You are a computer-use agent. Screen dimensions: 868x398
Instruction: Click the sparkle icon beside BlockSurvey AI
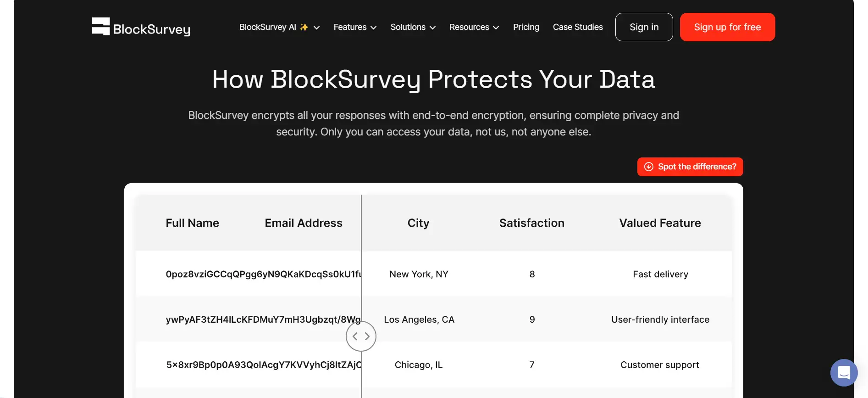(x=304, y=27)
